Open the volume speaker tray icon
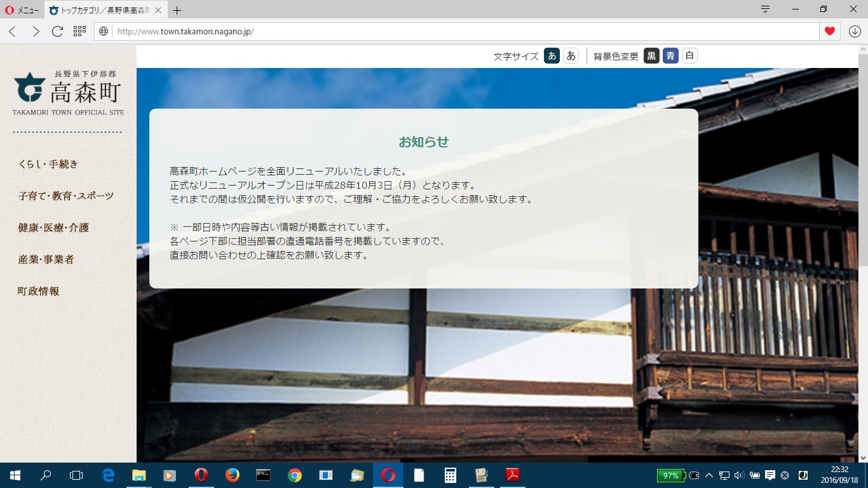The image size is (868, 488). pos(739,475)
